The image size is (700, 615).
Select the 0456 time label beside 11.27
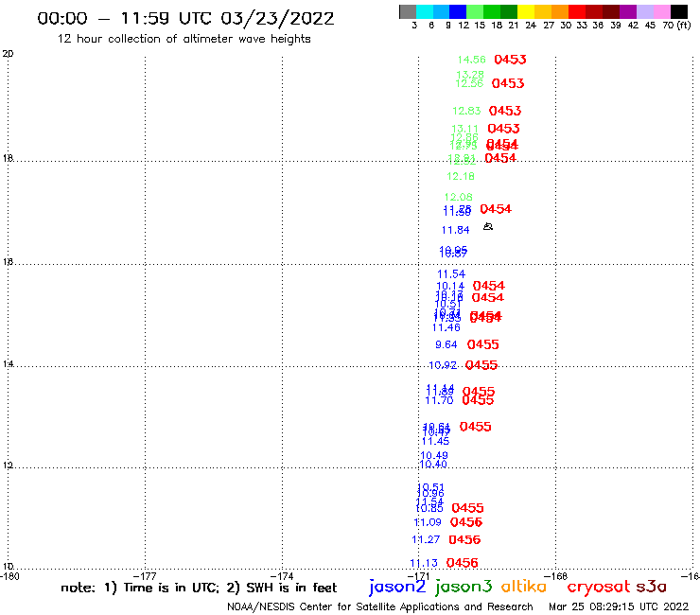click(464, 540)
